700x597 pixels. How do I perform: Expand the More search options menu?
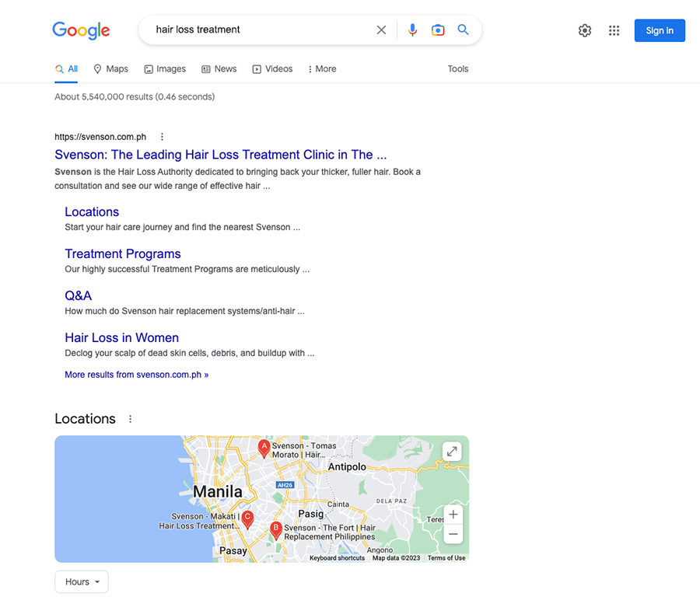pos(322,69)
